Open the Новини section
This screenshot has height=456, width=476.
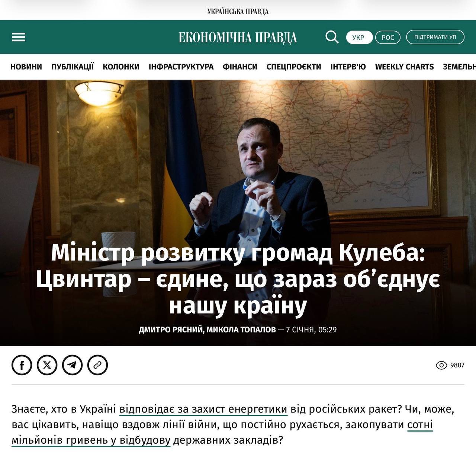click(x=26, y=67)
